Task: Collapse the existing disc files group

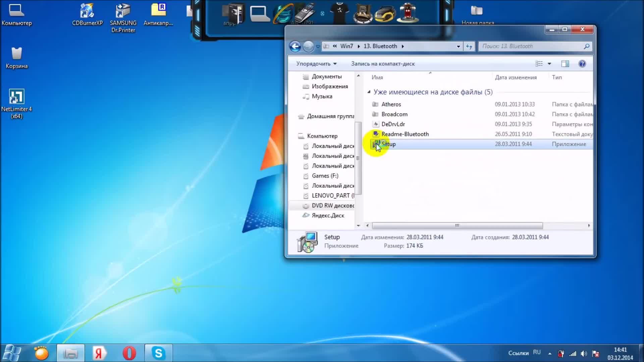Action: coord(369,92)
